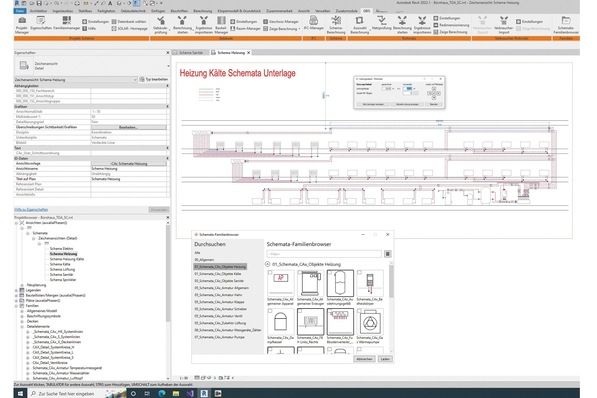Expand the Neuplanung node
This screenshot has height=398, width=597.
click(22, 285)
